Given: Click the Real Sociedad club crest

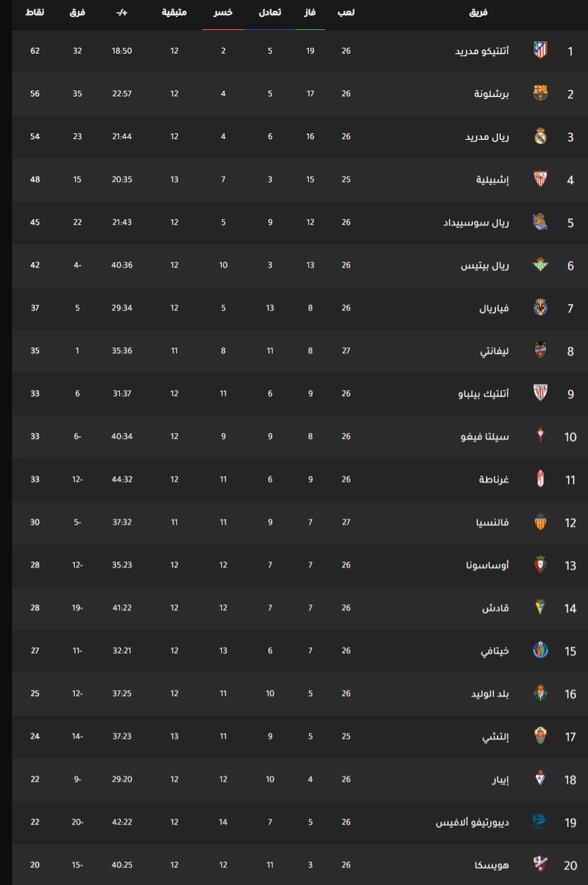Looking at the screenshot, I should point(541,222).
